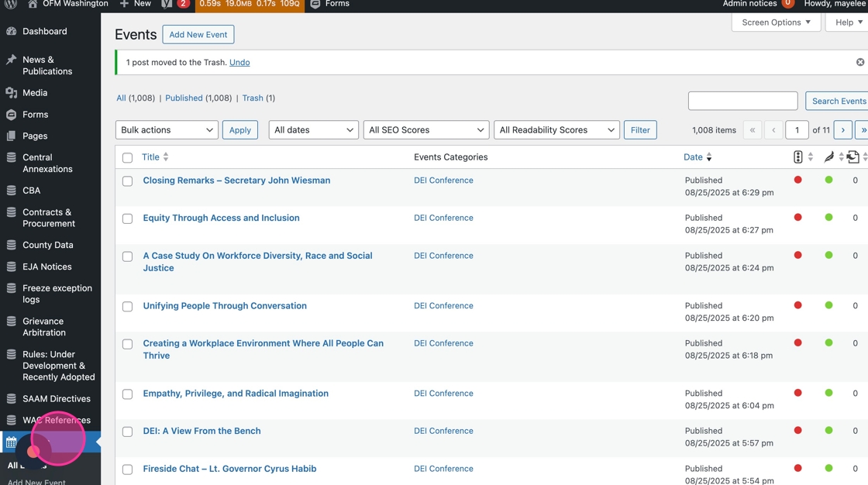The width and height of the screenshot is (868, 485).
Task: Click the current page number field
Action: pos(797,129)
